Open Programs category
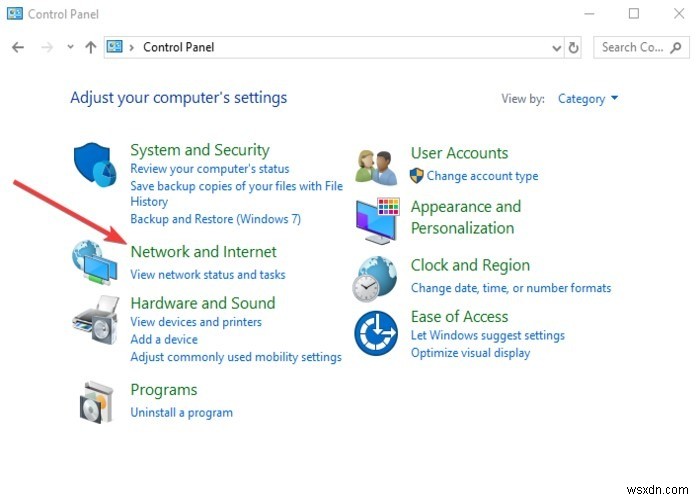Screen dimensions: 700x500 pyautogui.click(x=164, y=390)
